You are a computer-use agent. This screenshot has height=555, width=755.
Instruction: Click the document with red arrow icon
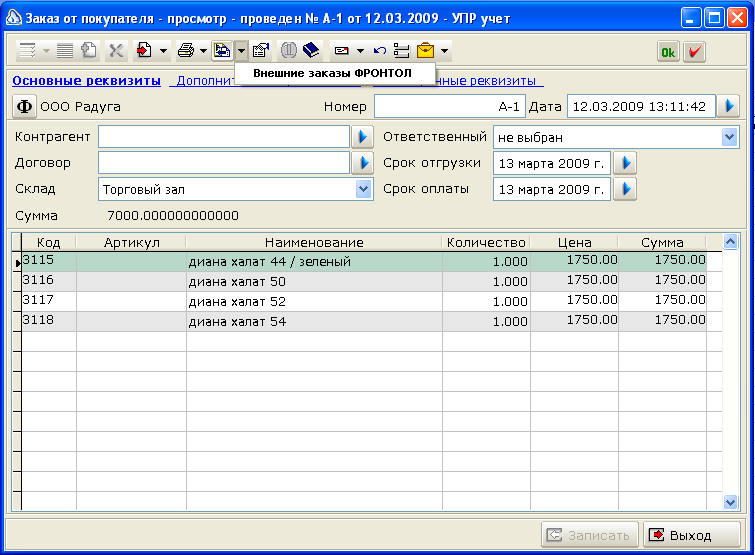point(144,50)
